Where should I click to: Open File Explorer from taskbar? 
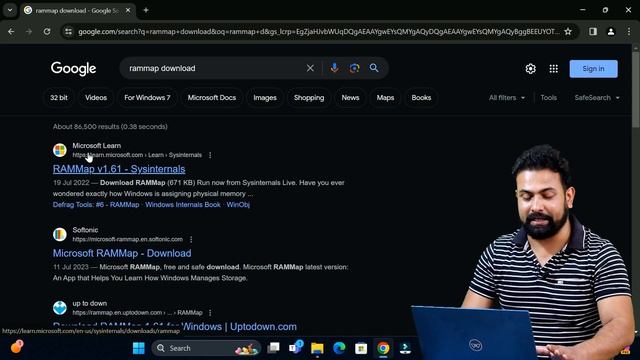click(x=317, y=348)
